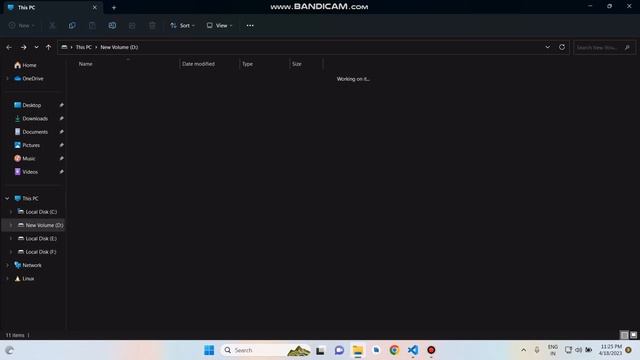Go up one folder level
Image resolution: width=640 pixels, height=360 pixels.
pyautogui.click(x=49, y=47)
